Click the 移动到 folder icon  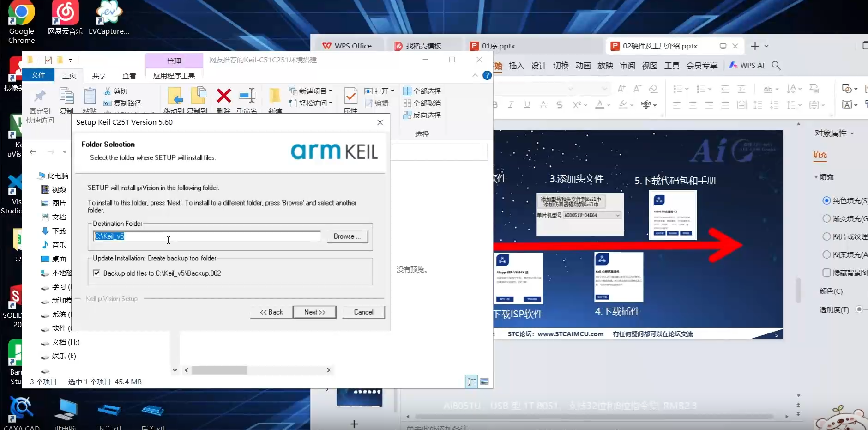[x=175, y=96]
